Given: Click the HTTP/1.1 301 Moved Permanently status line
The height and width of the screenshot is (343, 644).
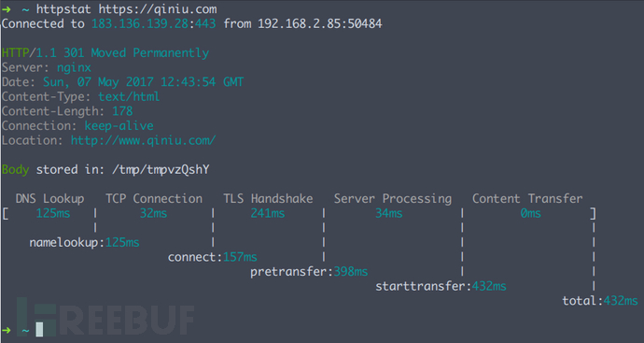Looking at the screenshot, I should tap(105, 53).
